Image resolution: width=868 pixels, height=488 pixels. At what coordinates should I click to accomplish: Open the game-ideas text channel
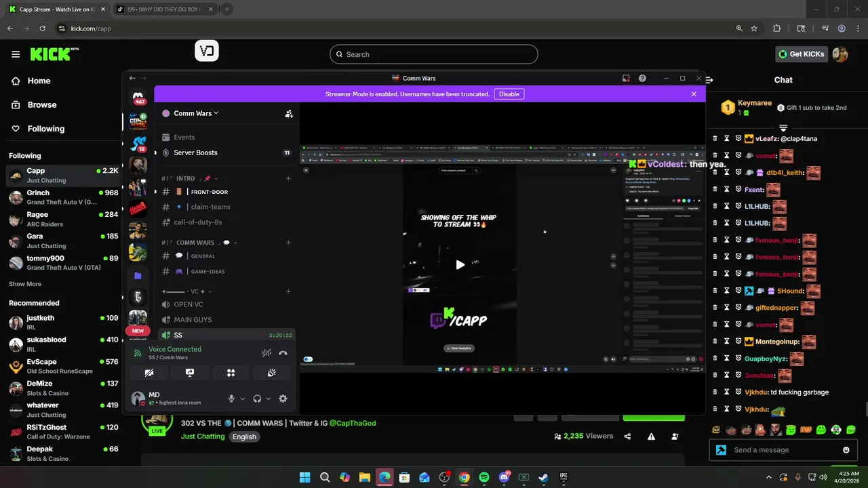pyautogui.click(x=226, y=271)
